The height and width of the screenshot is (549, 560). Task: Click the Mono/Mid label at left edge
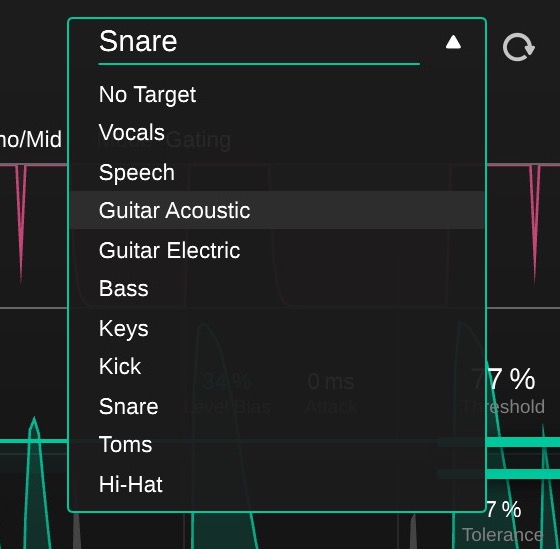click(x=31, y=139)
